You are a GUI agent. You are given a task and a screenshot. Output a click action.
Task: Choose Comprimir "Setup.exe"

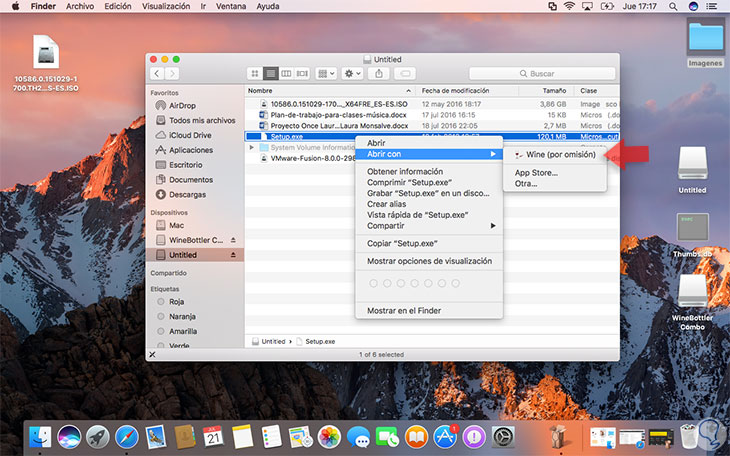(x=429, y=183)
